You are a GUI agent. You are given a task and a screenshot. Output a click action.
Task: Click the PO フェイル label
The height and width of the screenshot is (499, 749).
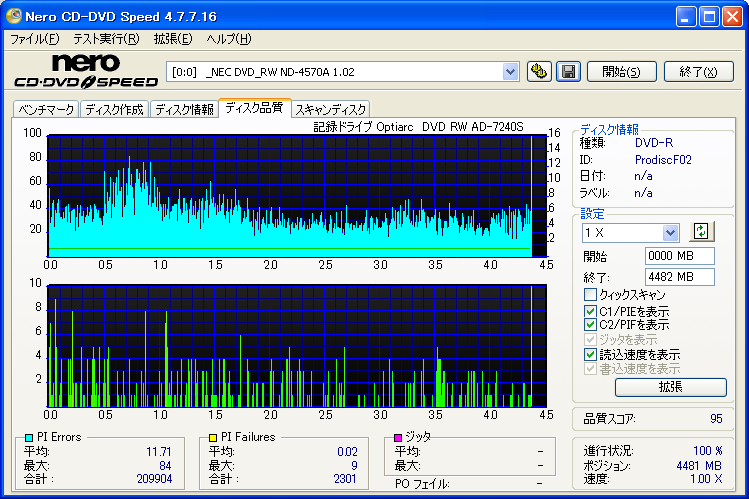(x=422, y=484)
